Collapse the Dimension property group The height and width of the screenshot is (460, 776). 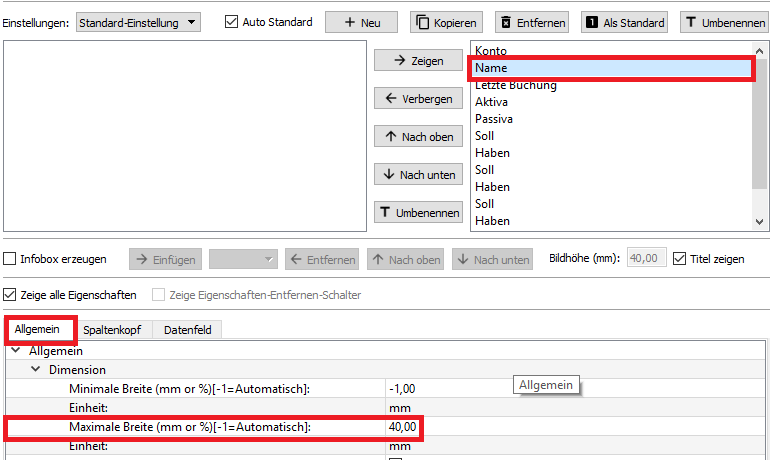click(x=36, y=370)
